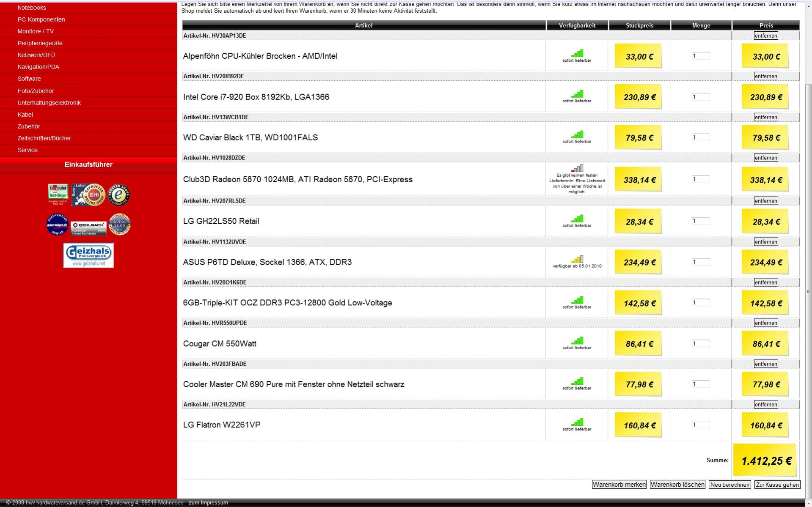Click the Computer Bild Test-Sieger badge
Image resolution: width=812 pixels, height=507 pixels.
58,195
